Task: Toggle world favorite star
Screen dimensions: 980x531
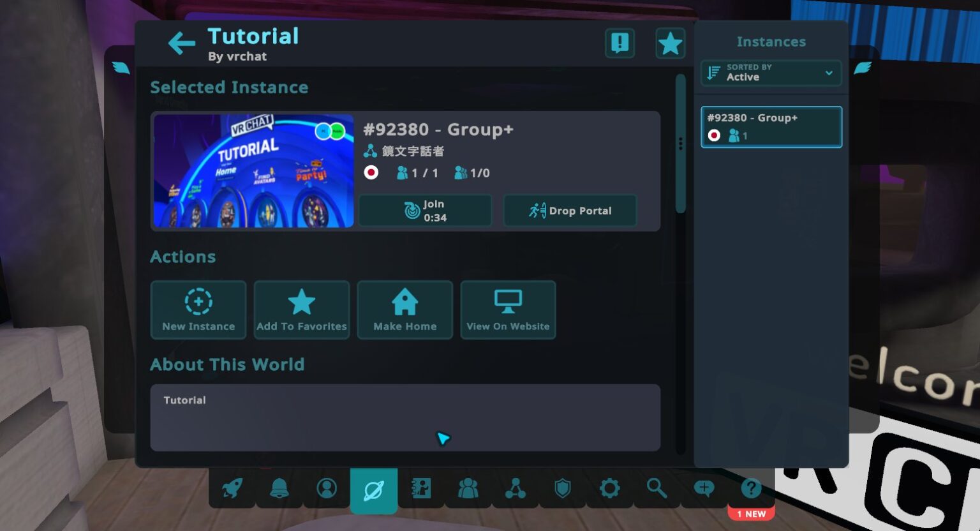Action: (670, 43)
